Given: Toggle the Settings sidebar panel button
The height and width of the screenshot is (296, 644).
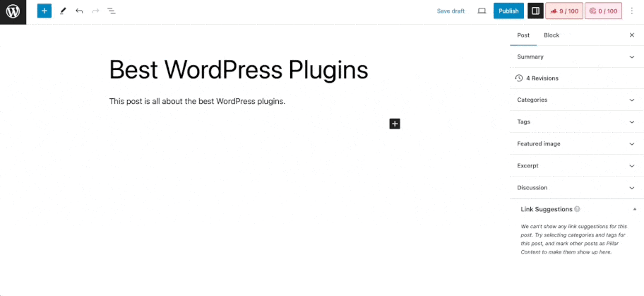Looking at the screenshot, I should (535, 11).
